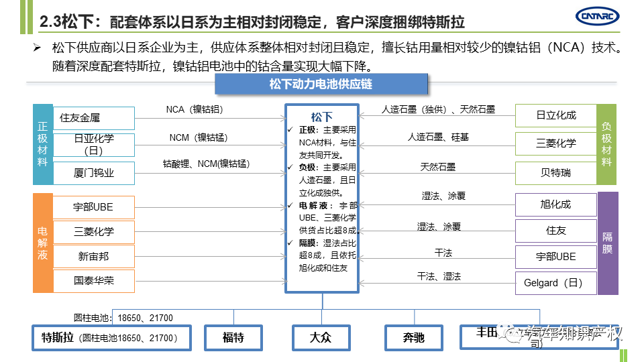Select the 三菱化学 box under 电解液

point(94,232)
